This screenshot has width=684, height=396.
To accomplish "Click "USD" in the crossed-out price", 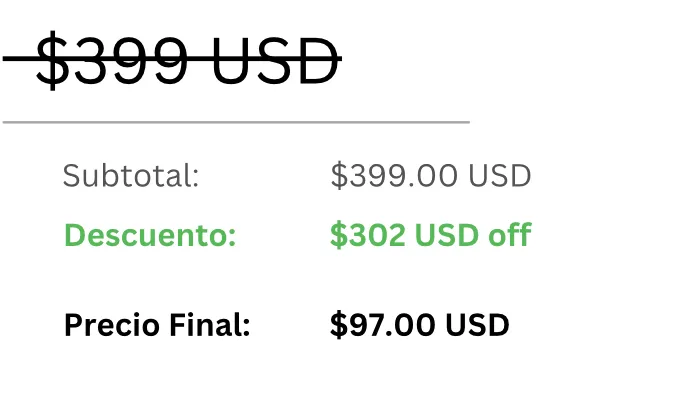I will pos(276,61).
